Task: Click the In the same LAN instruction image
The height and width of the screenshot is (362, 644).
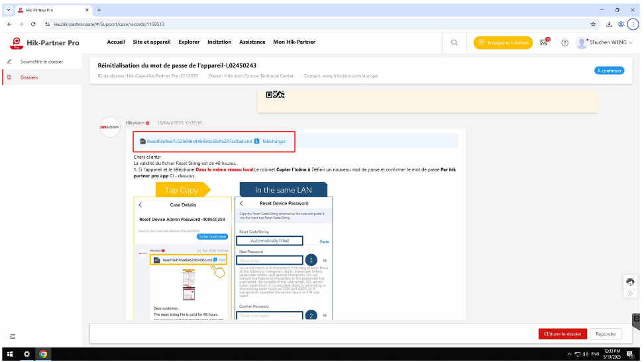Action: 284,251
